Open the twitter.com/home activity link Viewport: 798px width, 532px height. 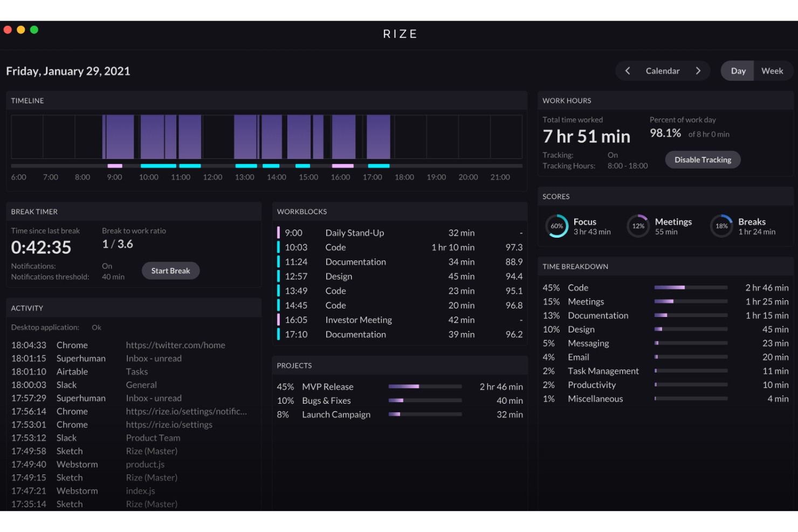click(x=175, y=345)
